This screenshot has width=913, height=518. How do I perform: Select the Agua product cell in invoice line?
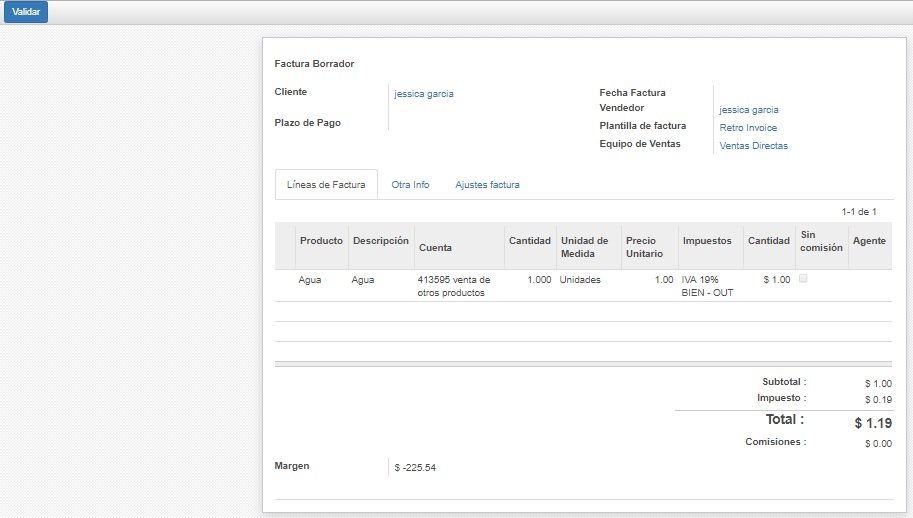[x=310, y=280]
